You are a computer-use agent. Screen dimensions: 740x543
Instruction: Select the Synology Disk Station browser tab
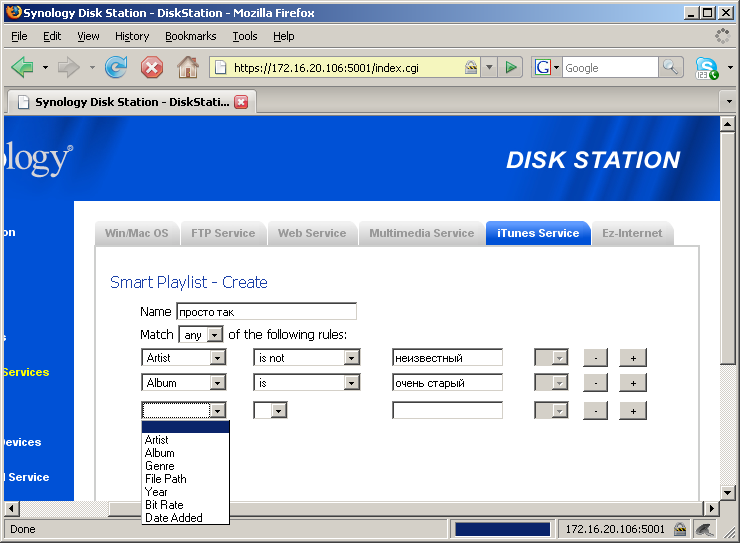point(130,102)
